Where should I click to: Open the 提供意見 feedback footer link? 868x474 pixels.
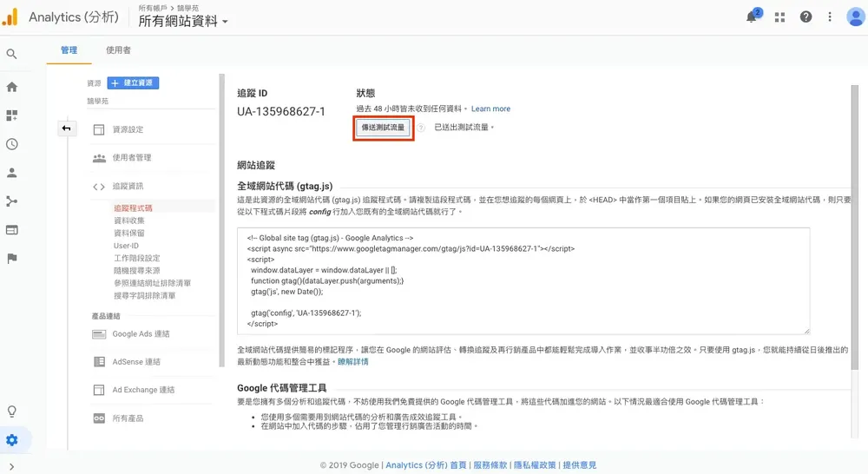click(580, 465)
